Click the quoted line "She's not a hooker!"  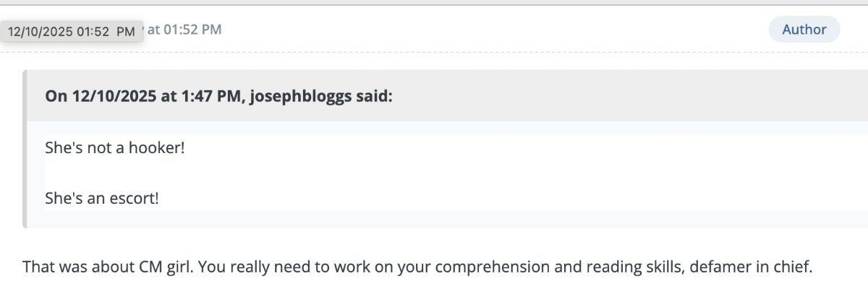click(x=110, y=148)
